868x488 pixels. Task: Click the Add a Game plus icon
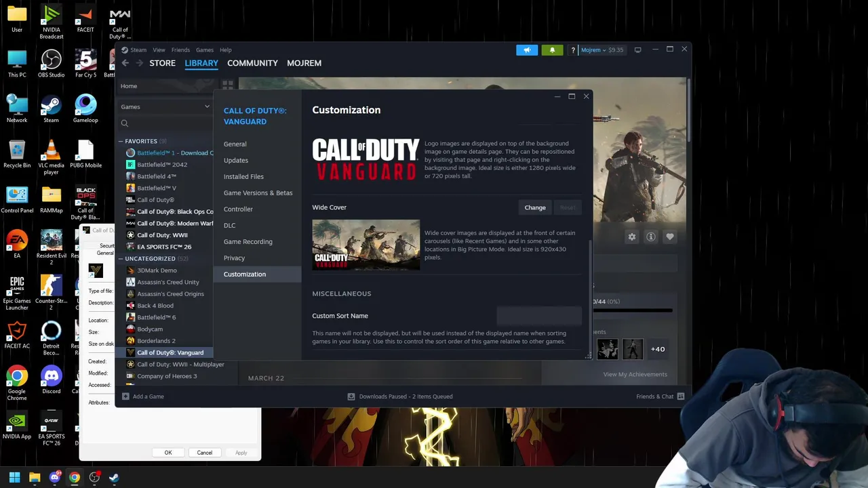[x=125, y=396]
